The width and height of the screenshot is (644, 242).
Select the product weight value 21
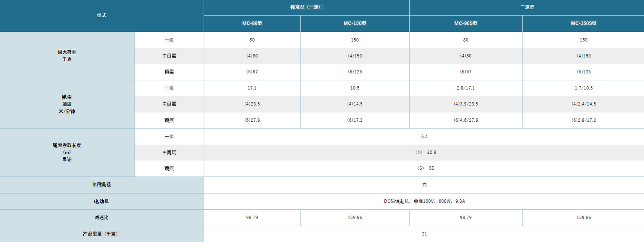pyautogui.click(x=424, y=234)
